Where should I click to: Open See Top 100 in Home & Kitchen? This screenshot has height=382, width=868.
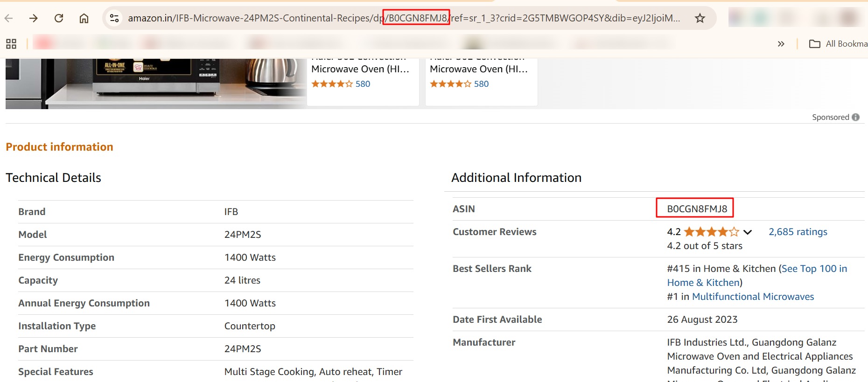click(757, 276)
